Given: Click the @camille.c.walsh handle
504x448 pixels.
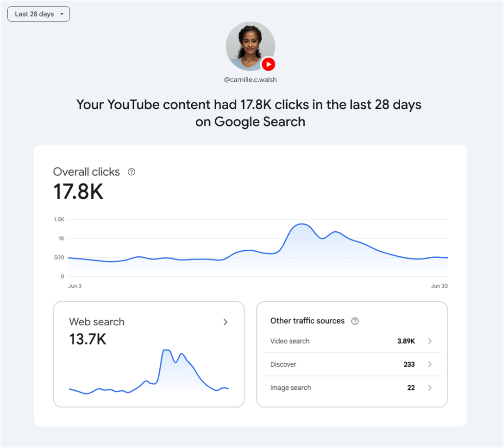Looking at the screenshot, I should (250, 80).
